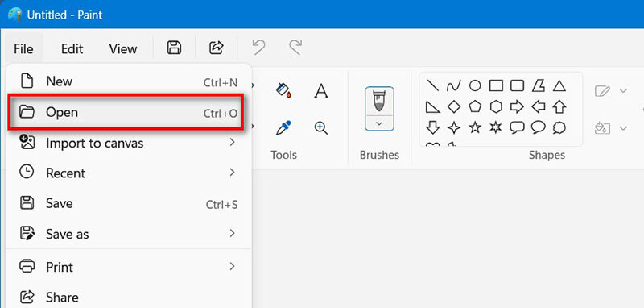Open the View menu

click(x=123, y=48)
